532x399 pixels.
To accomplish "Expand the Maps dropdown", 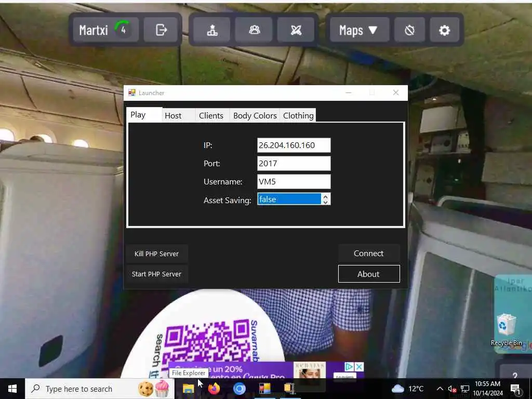I will (360, 30).
